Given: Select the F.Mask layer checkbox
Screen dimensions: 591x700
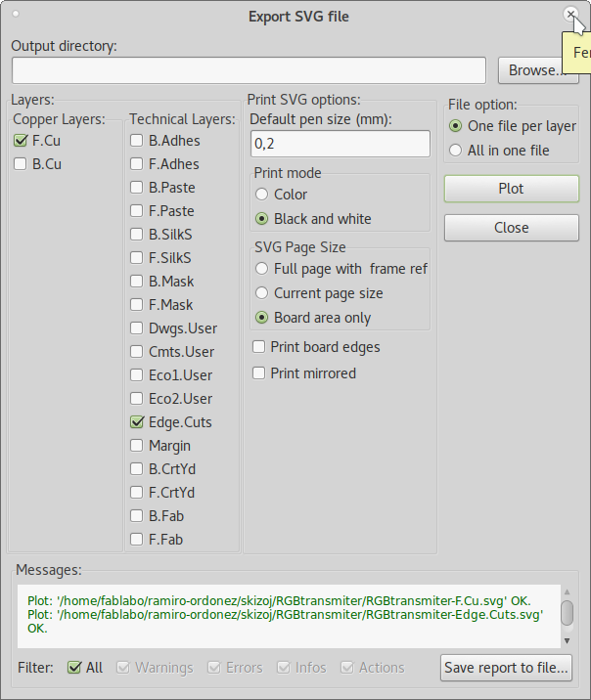Looking at the screenshot, I should [136, 304].
